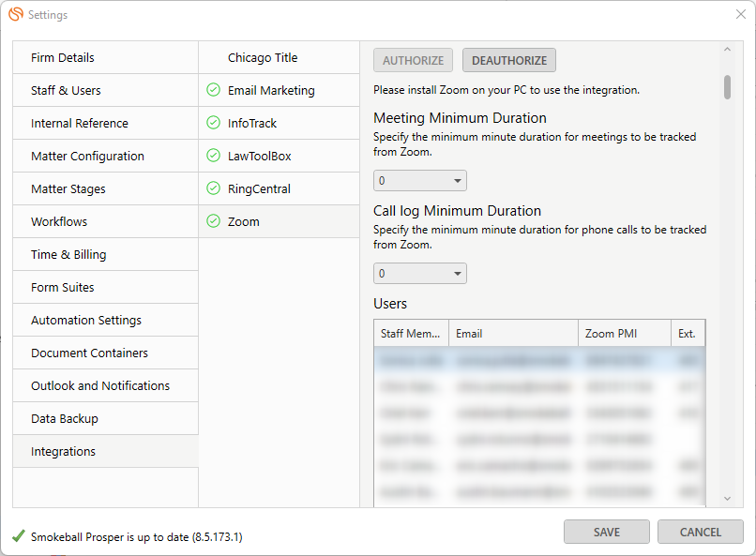Image resolution: width=756 pixels, height=556 pixels.
Task: Click the green checkmark beside Email Marketing
Action: coord(213,90)
